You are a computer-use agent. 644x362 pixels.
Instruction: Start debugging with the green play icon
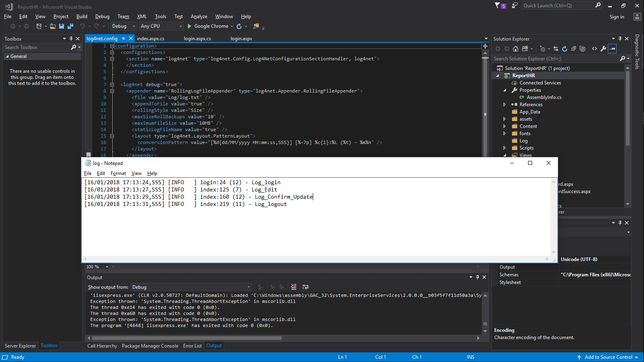(x=189, y=26)
